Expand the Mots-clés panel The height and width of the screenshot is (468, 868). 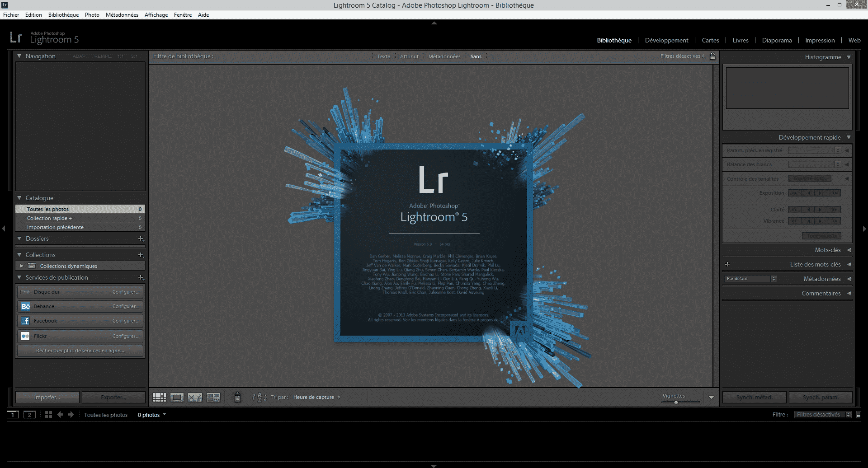(x=849, y=250)
